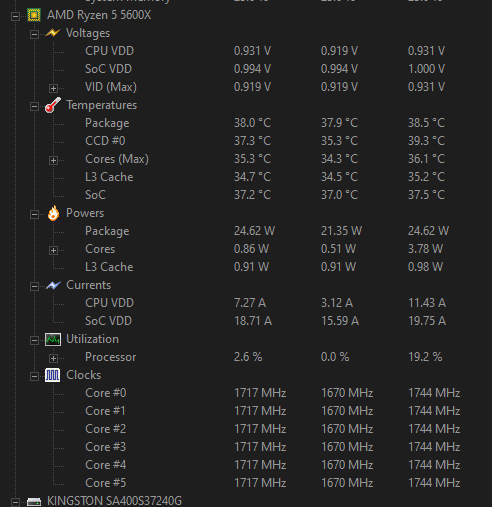Image resolution: width=492 pixels, height=507 pixels.
Task: Click the Voltages section label
Action: [88, 33]
